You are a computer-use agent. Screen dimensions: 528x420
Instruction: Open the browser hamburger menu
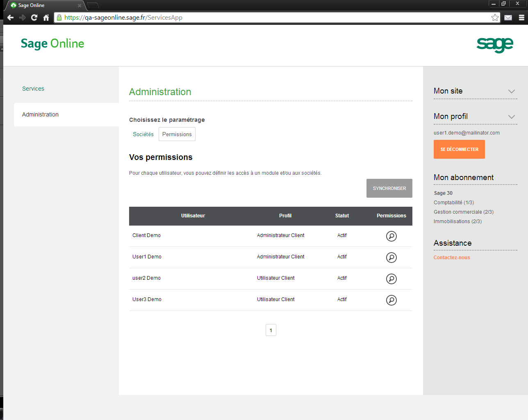(521, 18)
